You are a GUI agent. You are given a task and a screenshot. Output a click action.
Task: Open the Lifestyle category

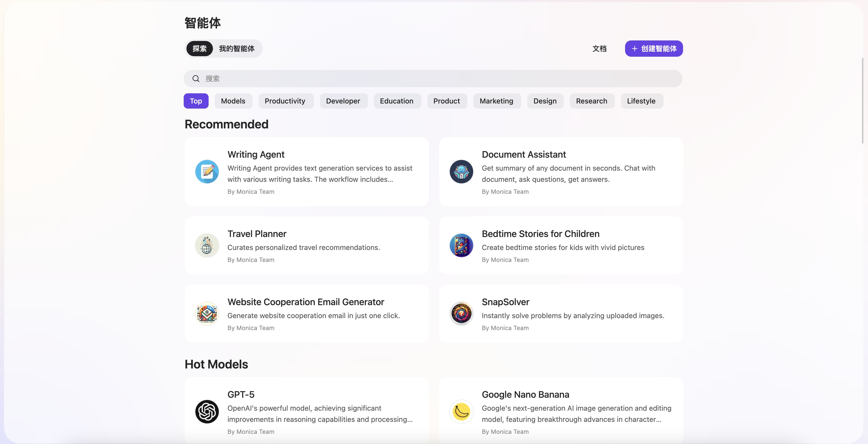coord(641,101)
